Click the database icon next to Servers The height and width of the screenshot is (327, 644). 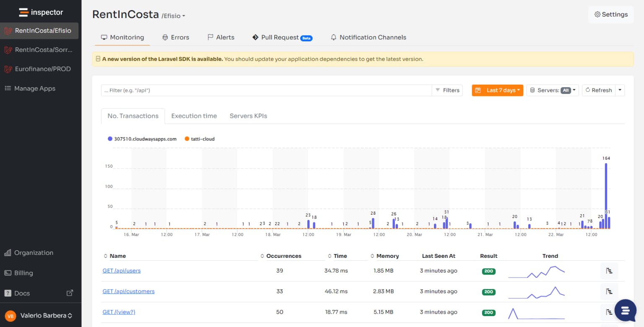[532, 90]
